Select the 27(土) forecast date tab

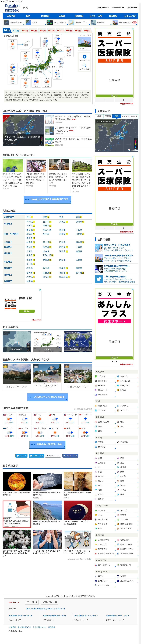click(x=16, y=31)
